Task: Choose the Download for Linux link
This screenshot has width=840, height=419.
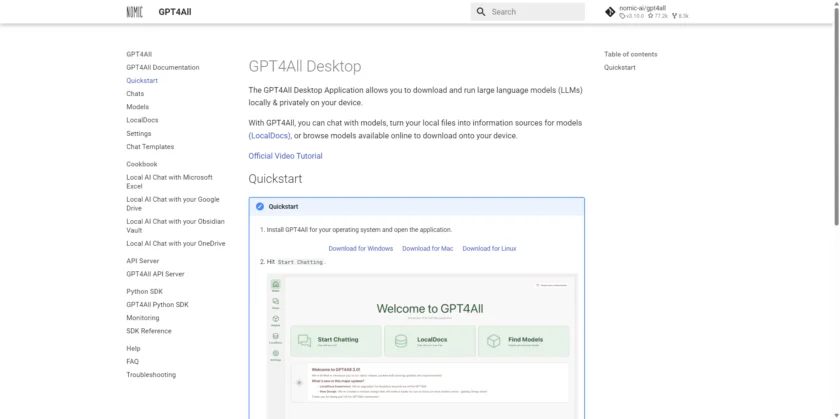Action: tap(489, 248)
